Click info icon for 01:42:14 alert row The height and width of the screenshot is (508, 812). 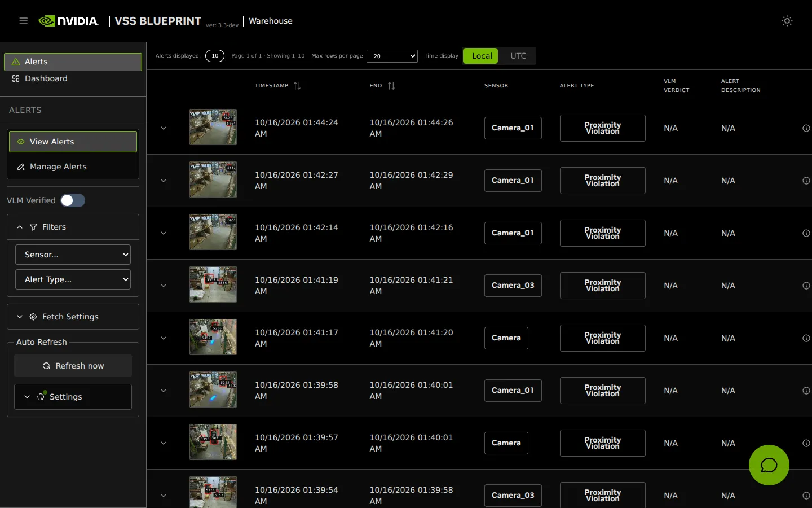806,233
